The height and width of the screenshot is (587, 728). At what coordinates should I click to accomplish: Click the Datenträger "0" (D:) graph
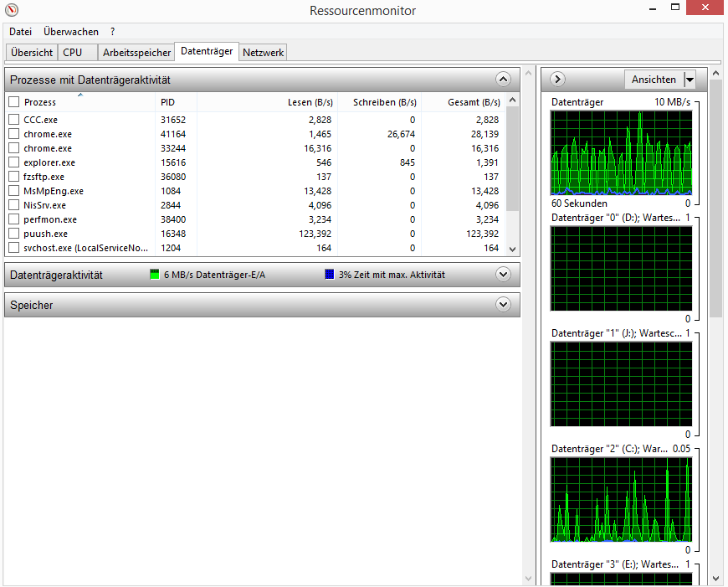pos(621,269)
